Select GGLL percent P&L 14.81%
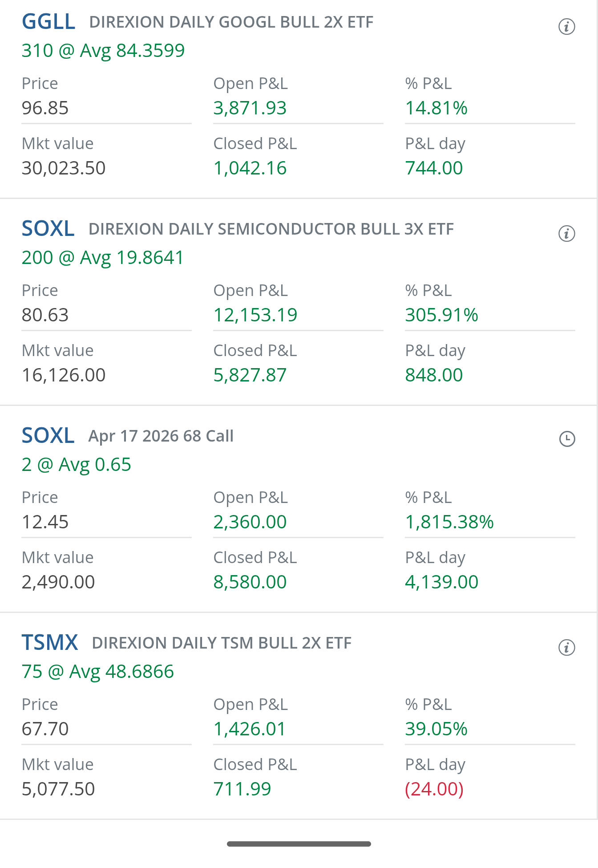Image resolution: width=598 pixels, height=868 pixels. pyautogui.click(x=436, y=108)
